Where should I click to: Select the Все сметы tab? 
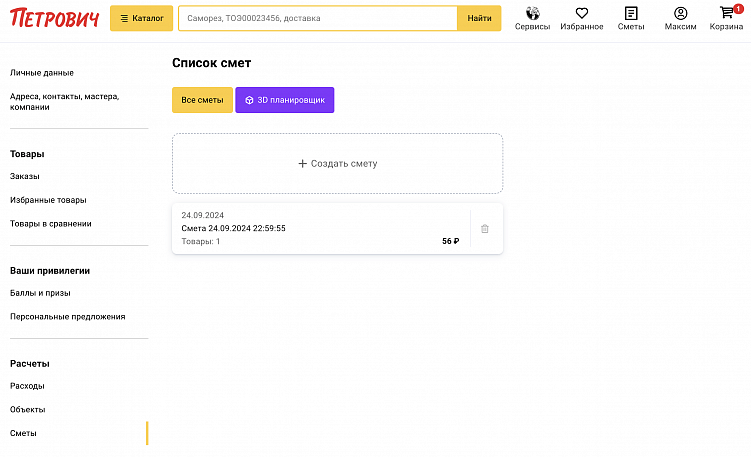(202, 100)
